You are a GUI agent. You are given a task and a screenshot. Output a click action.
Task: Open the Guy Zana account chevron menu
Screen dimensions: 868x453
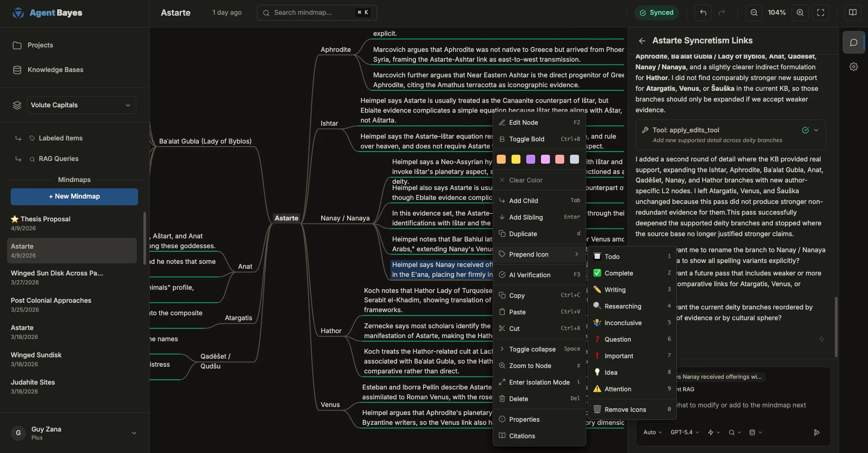[134, 433]
